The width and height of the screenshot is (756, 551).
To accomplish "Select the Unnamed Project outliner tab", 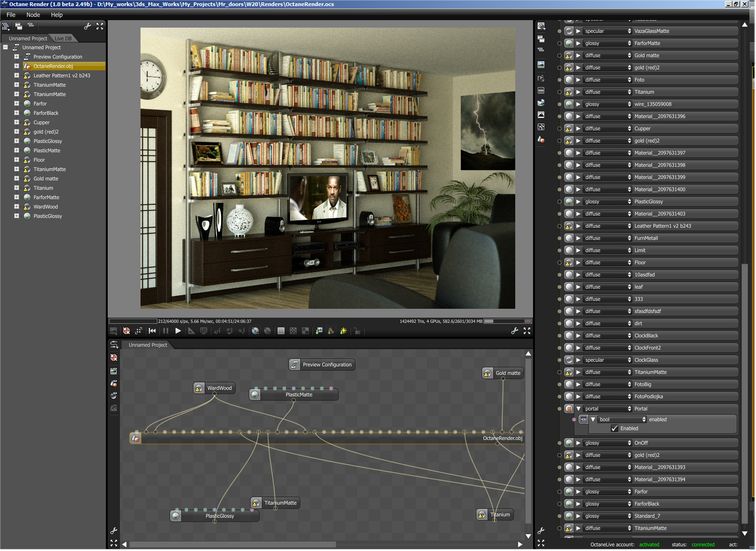I will [x=28, y=38].
